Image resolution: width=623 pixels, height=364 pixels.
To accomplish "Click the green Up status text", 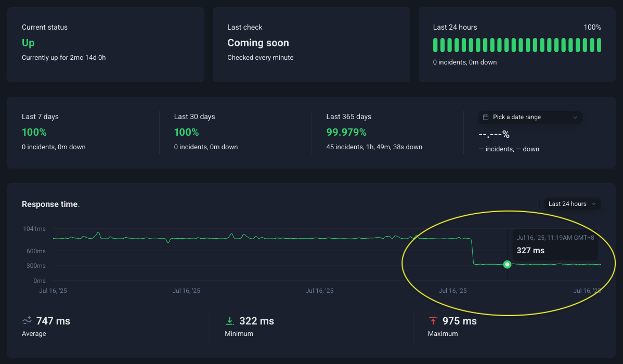I will pos(28,43).
